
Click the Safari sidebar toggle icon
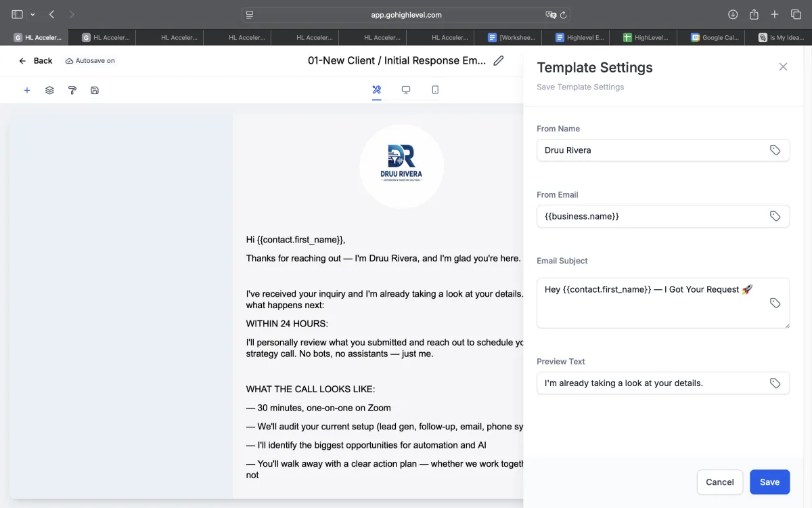(x=18, y=14)
